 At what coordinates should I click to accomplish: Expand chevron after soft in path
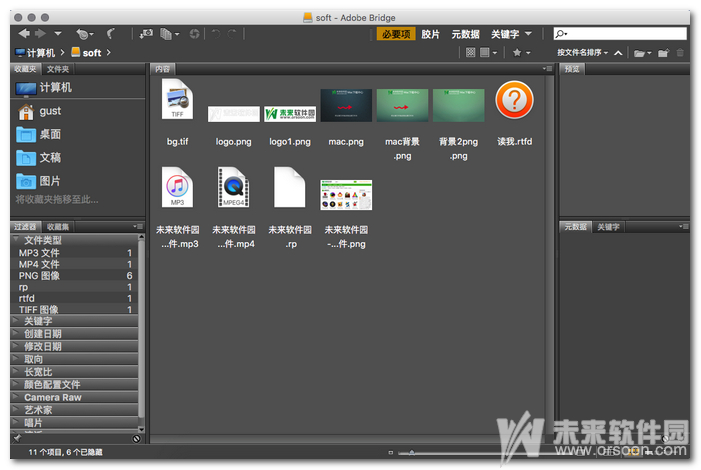109,53
